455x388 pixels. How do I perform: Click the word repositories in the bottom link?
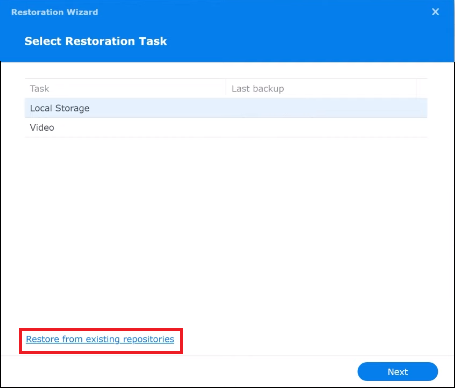[149, 339]
